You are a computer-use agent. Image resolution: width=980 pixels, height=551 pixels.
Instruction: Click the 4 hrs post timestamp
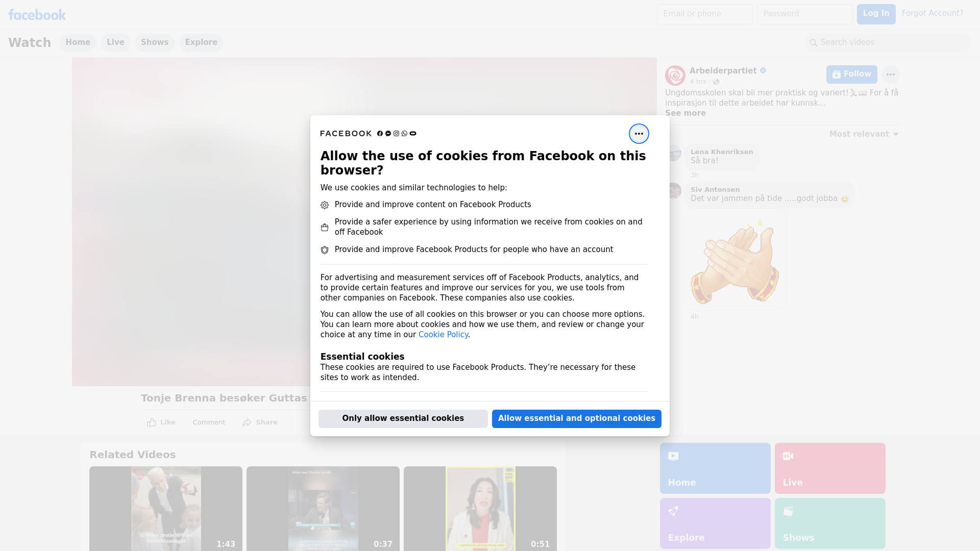[698, 82]
